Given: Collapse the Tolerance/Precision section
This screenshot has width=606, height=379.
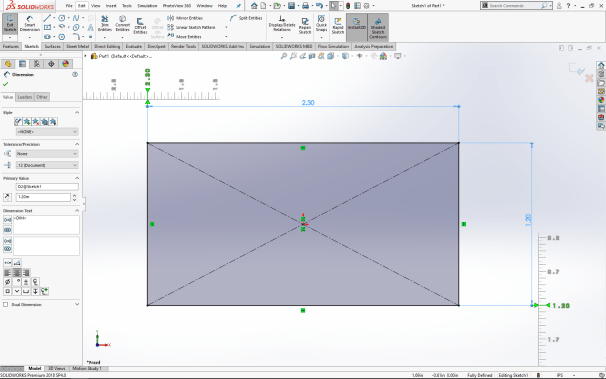Looking at the screenshot, I should [x=77, y=144].
